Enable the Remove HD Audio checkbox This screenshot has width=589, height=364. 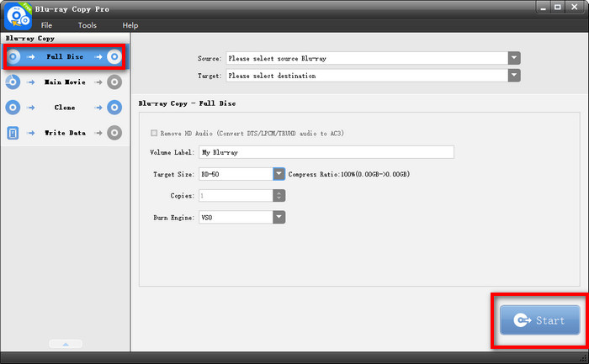coord(153,133)
